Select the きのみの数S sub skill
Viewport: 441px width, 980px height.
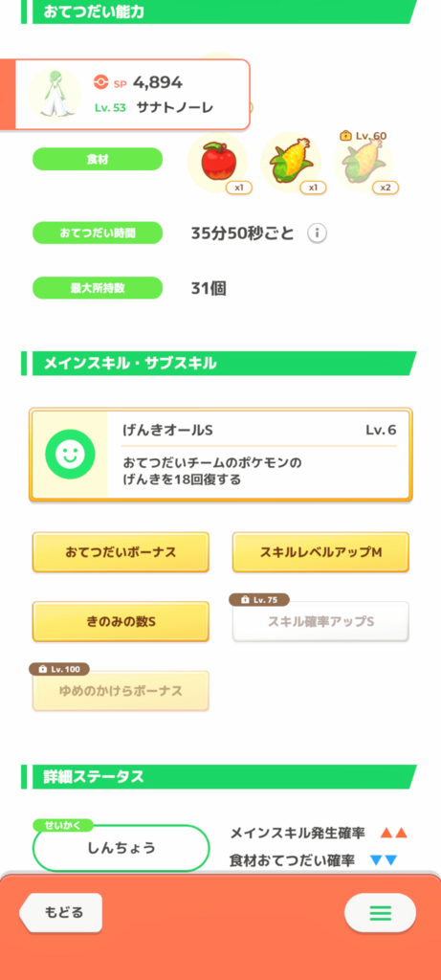coord(121,622)
